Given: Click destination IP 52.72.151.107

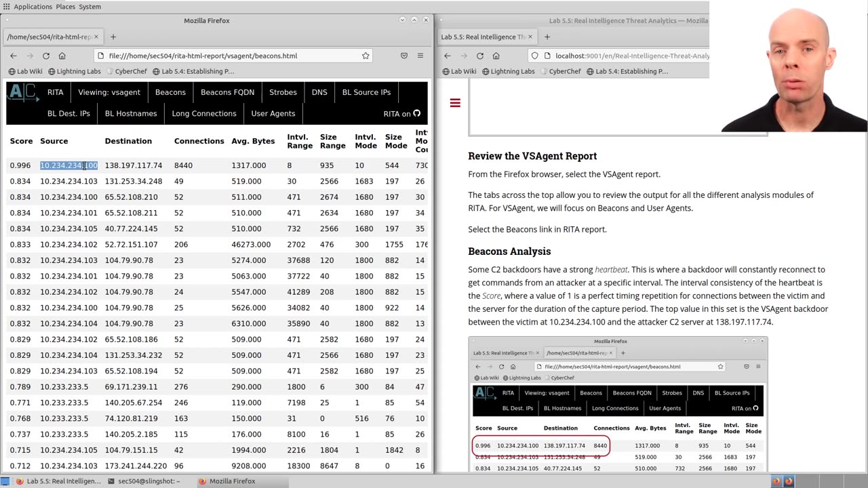Looking at the screenshot, I should [131, 245].
